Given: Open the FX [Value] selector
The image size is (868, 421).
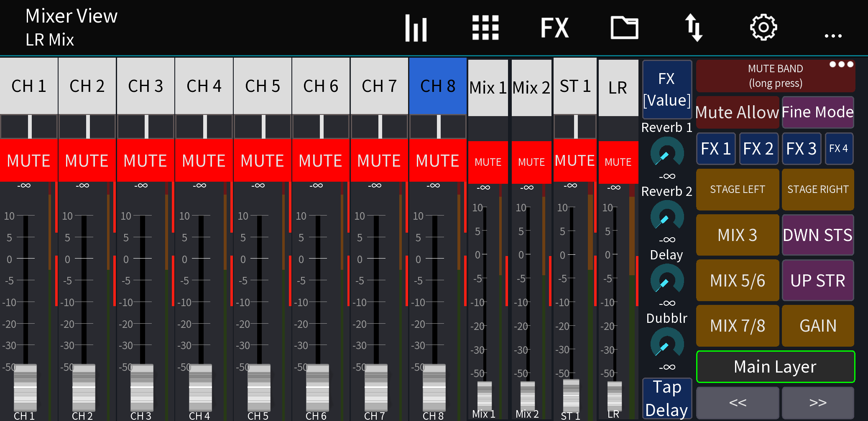Looking at the screenshot, I should (666, 89).
